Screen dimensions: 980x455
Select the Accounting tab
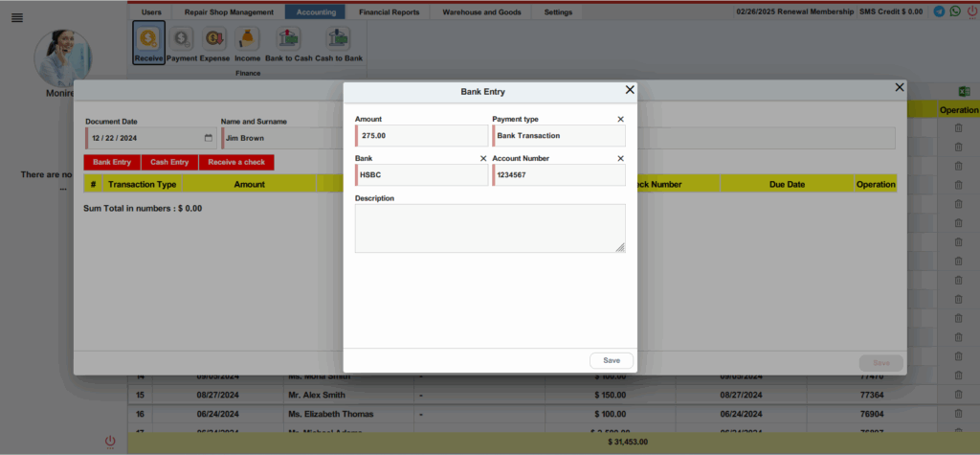click(316, 11)
